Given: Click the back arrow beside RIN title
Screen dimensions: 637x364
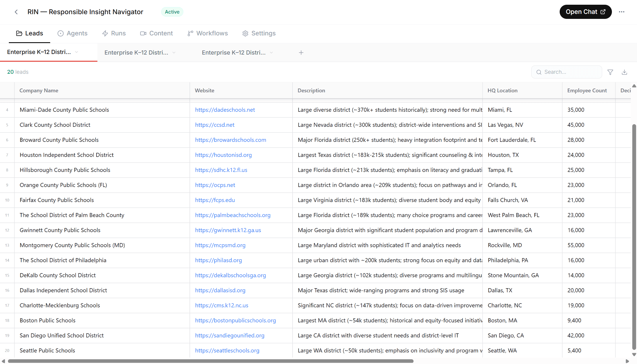Looking at the screenshot, I should [16, 12].
